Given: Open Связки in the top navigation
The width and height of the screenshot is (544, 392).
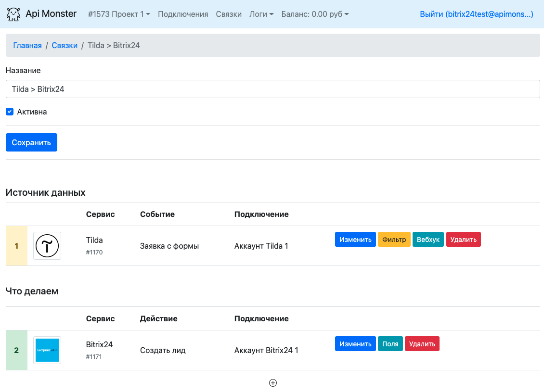Looking at the screenshot, I should point(229,14).
